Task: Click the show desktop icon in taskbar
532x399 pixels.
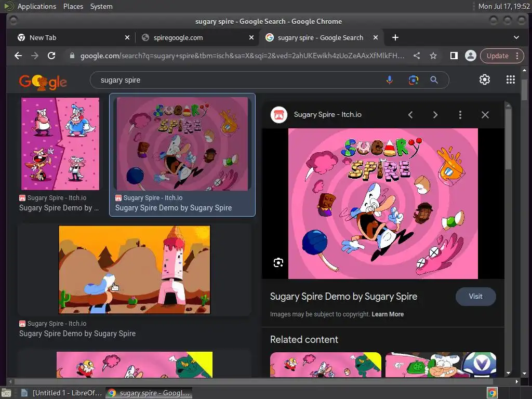Action: click(x=6, y=393)
